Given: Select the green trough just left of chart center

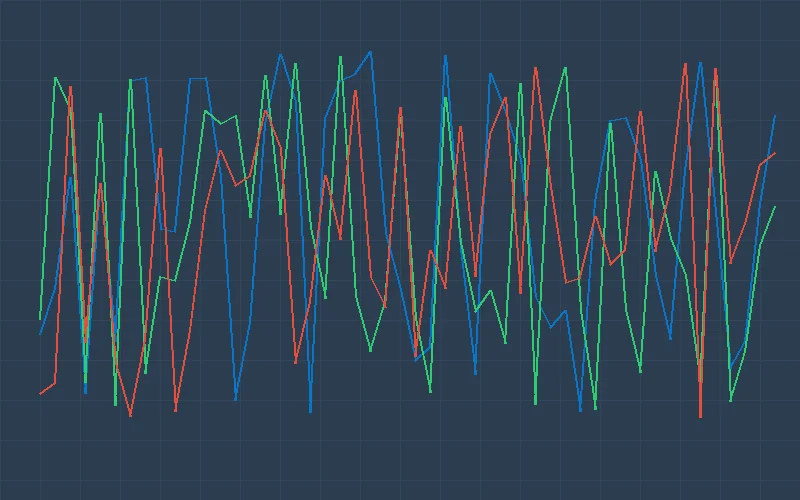Looking at the screenshot, I should 370,351.
